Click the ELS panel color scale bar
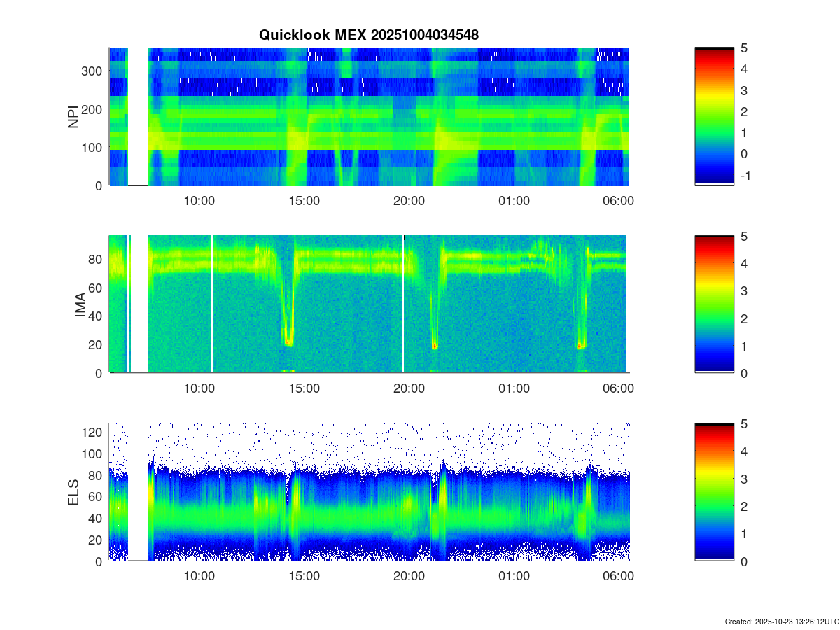 point(714,491)
